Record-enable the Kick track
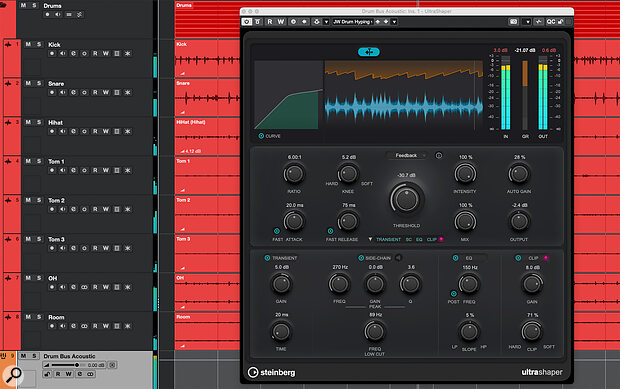This screenshot has width=620, height=389. [x=52, y=53]
